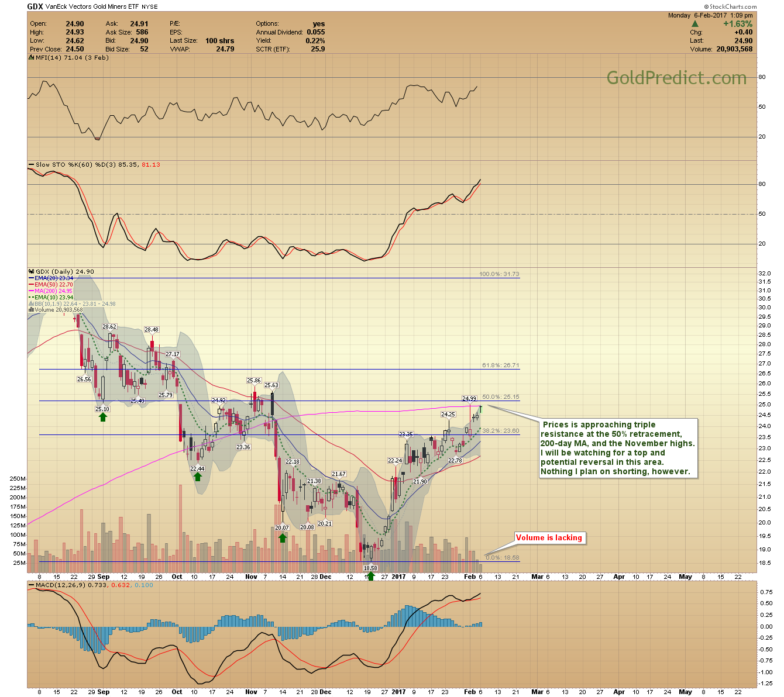Select the dotted green EMA(10) legend entry
This screenshot has width=784, height=697.
point(53,298)
